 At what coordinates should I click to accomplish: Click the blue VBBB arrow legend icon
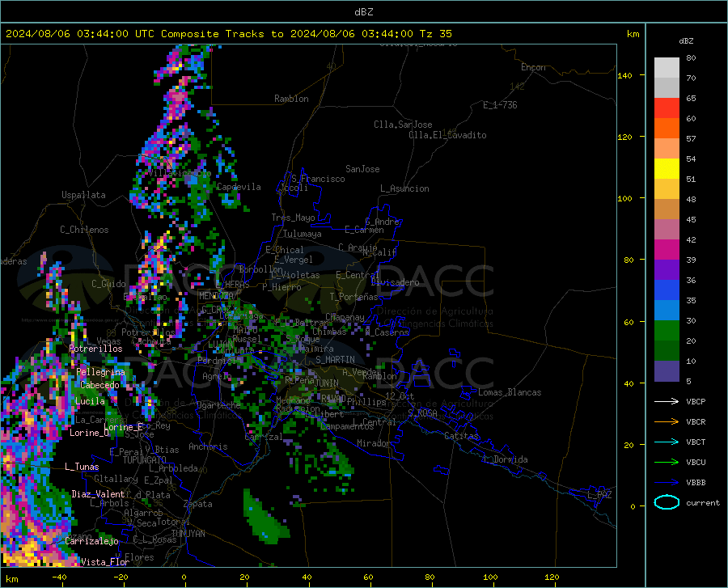click(x=667, y=482)
